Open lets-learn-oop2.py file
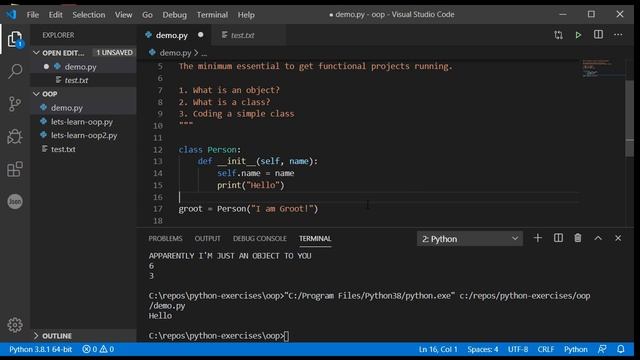This screenshot has width=640, height=360. [x=84, y=135]
